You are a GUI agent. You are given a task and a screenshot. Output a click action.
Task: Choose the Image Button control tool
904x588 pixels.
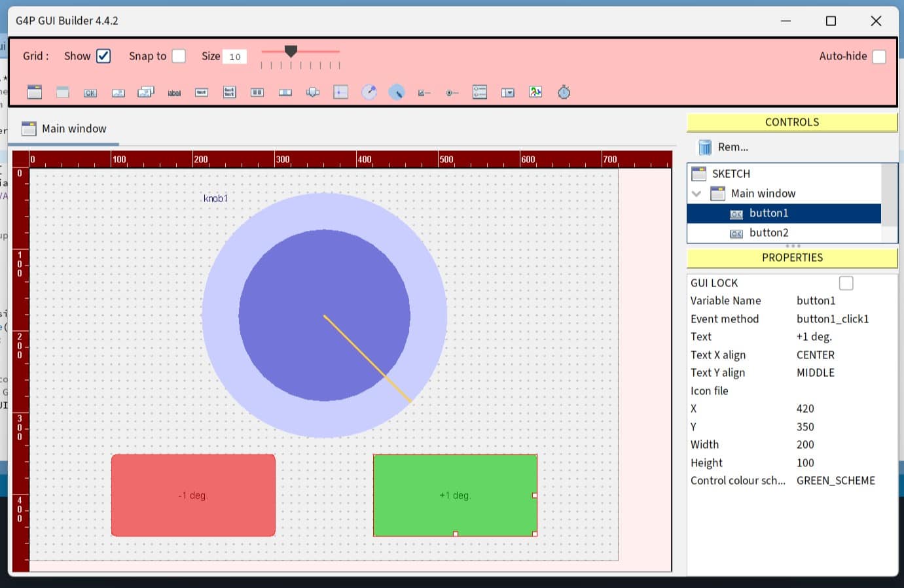(118, 93)
